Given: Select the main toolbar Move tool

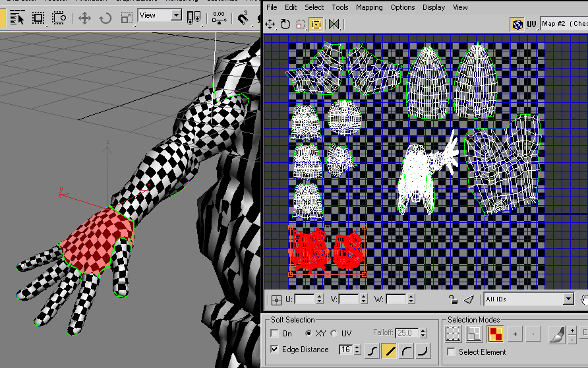Looking at the screenshot, I should (84, 18).
